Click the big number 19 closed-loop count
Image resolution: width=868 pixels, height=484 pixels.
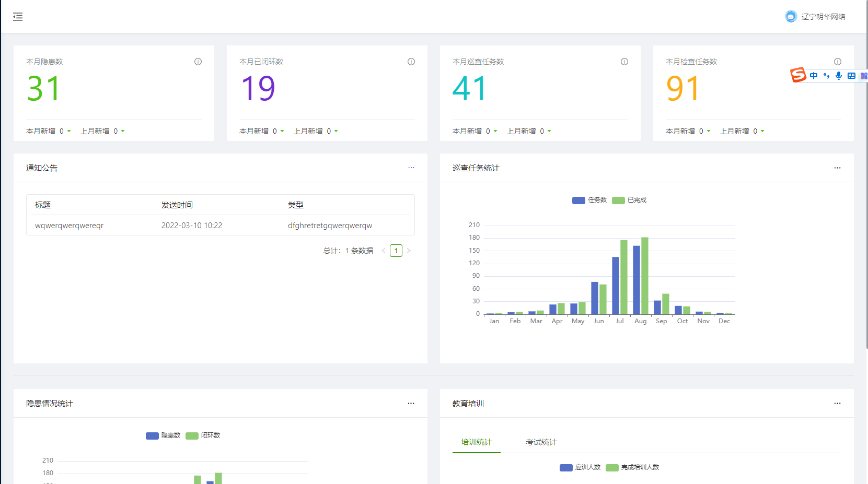258,89
